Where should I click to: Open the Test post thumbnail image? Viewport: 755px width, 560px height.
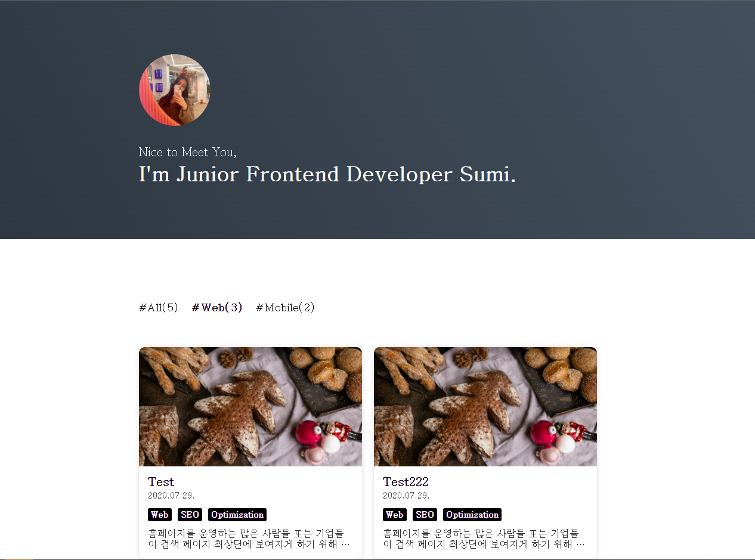(x=250, y=407)
